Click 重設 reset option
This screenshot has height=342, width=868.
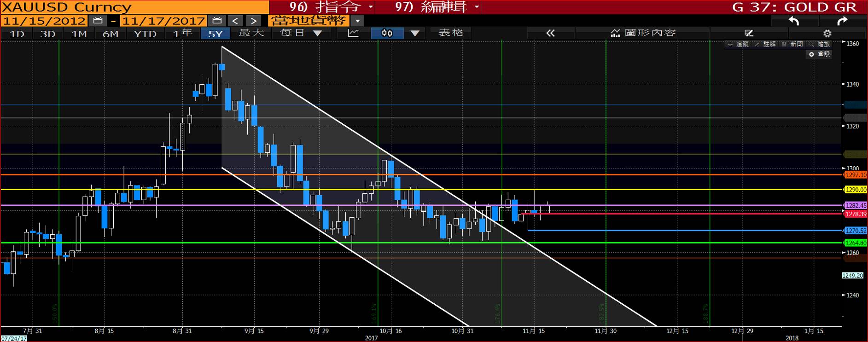tap(819, 54)
